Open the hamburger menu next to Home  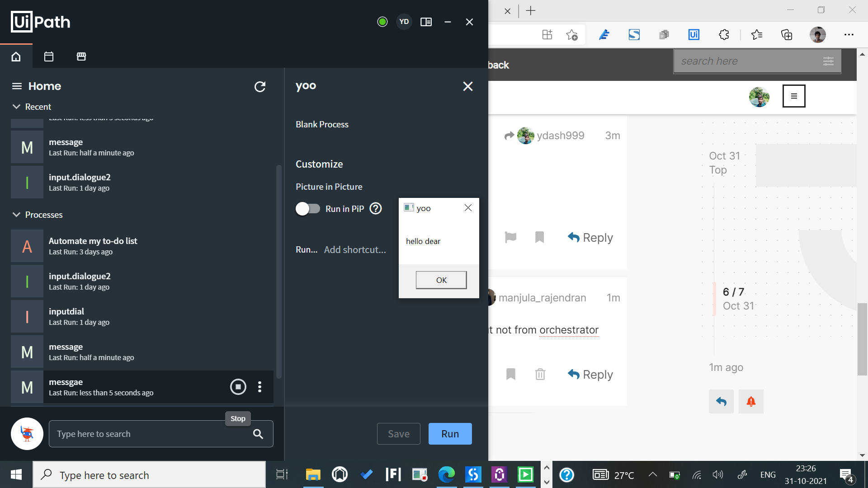[17, 86]
